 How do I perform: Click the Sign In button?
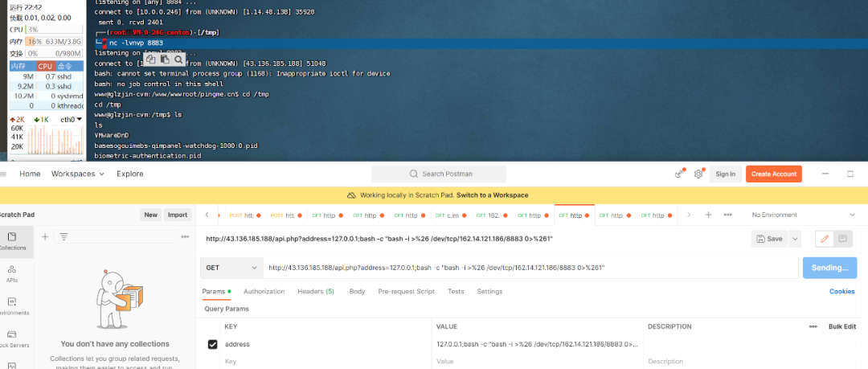pos(725,174)
